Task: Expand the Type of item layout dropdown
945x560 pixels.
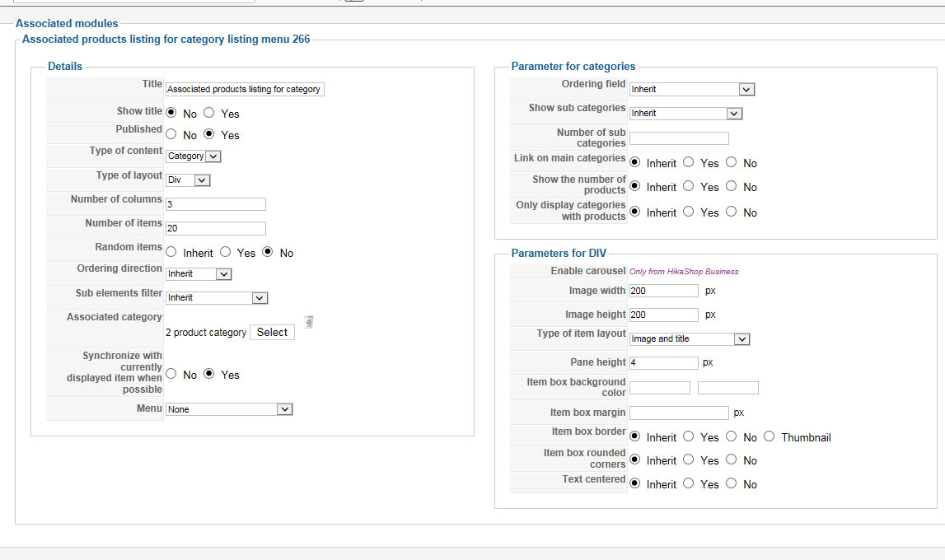Action: click(690, 339)
